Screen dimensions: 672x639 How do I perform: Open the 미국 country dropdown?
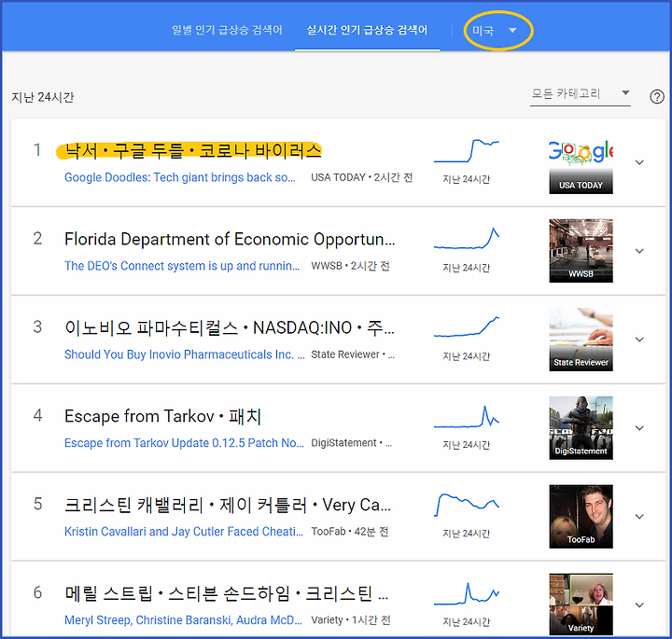(494, 31)
